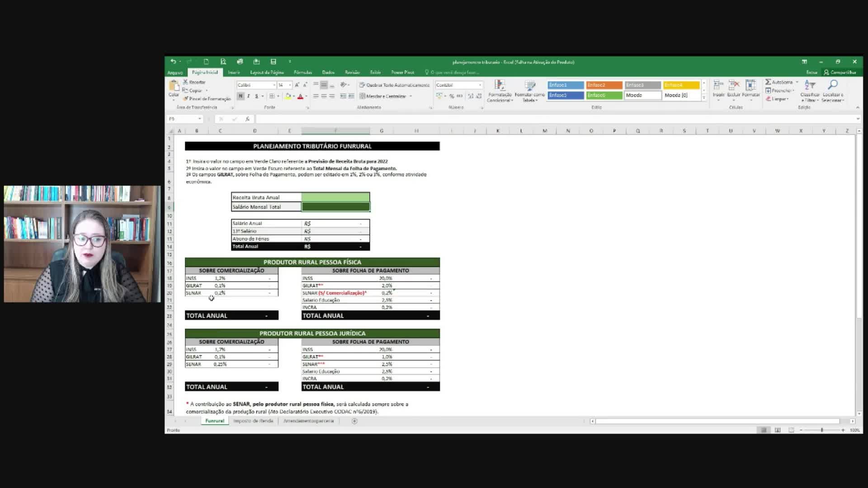Click the add new sheet plus button
This screenshot has height=488, width=868.
(354, 421)
